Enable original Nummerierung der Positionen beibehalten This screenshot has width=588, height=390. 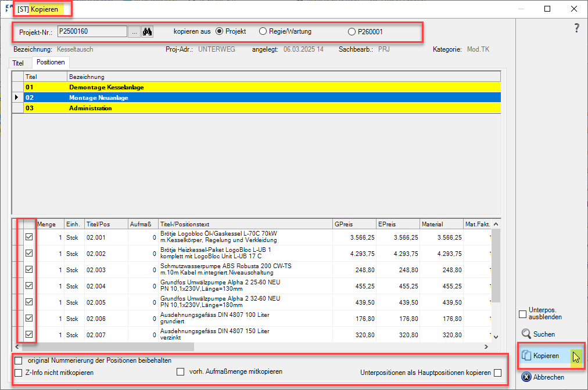(19, 360)
